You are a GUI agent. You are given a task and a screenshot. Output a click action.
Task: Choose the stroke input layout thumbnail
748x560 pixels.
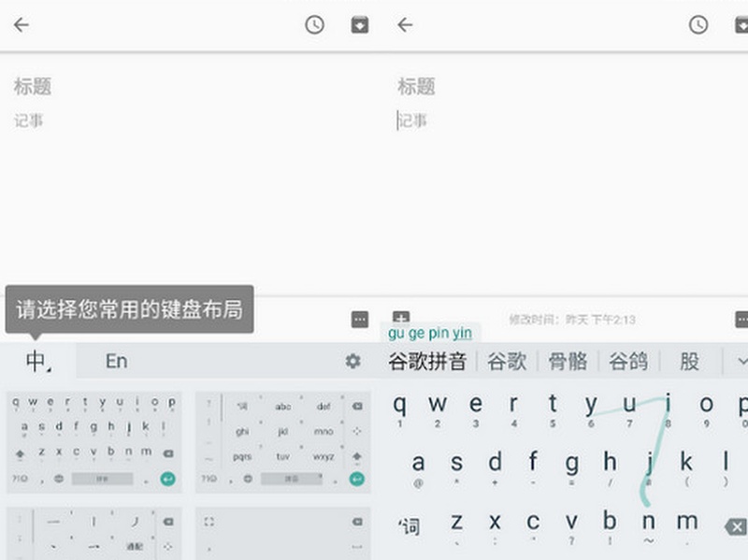click(94, 533)
